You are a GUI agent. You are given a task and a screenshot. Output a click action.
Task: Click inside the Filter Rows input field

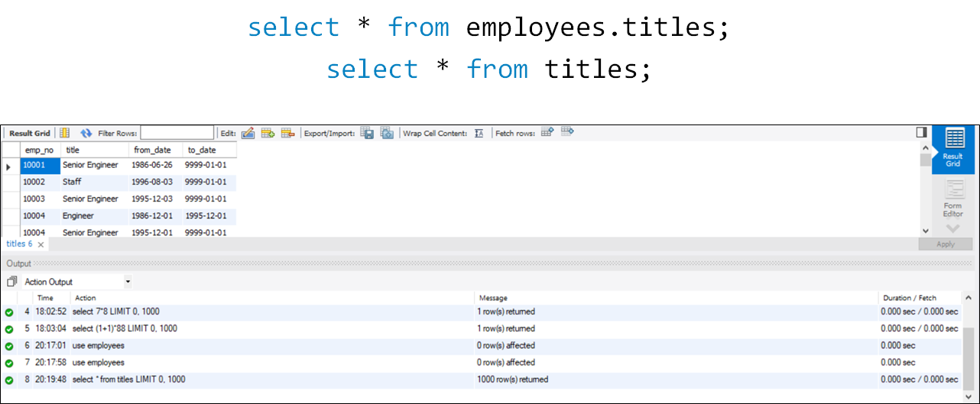(177, 133)
